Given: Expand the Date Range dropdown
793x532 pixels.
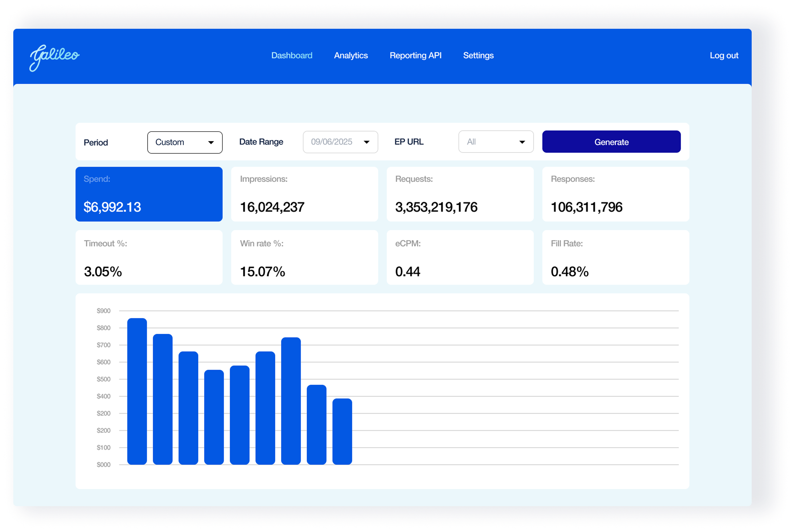Looking at the screenshot, I should [x=340, y=142].
